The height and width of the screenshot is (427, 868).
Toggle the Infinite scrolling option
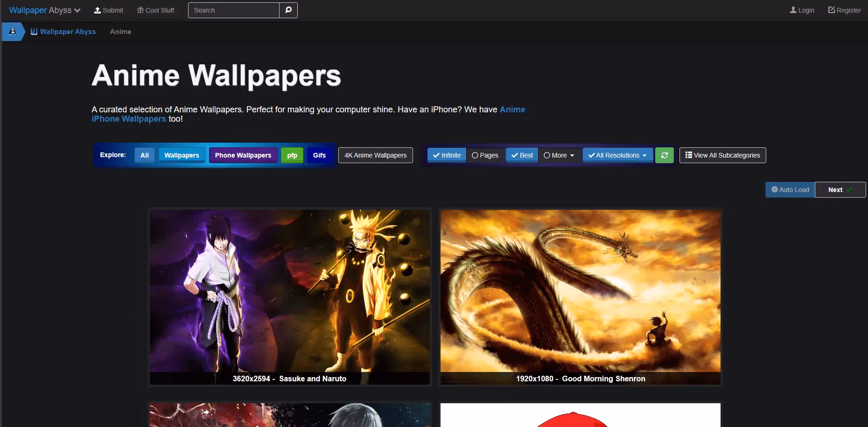446,155
